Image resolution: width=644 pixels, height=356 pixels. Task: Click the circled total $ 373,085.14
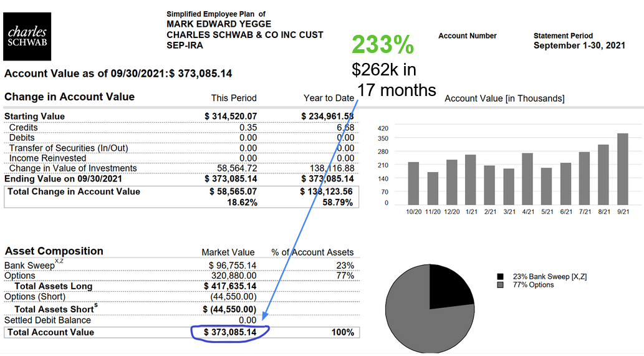tap(230, 332)
